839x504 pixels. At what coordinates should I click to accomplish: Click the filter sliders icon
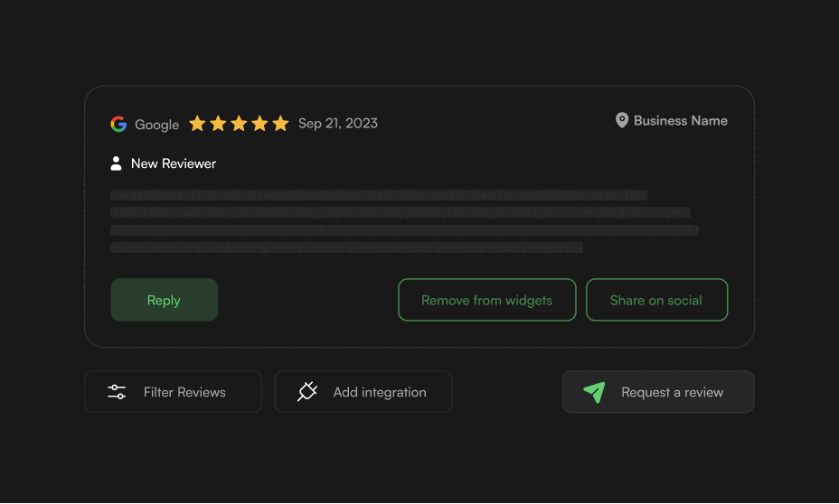[x=117, y=392]
